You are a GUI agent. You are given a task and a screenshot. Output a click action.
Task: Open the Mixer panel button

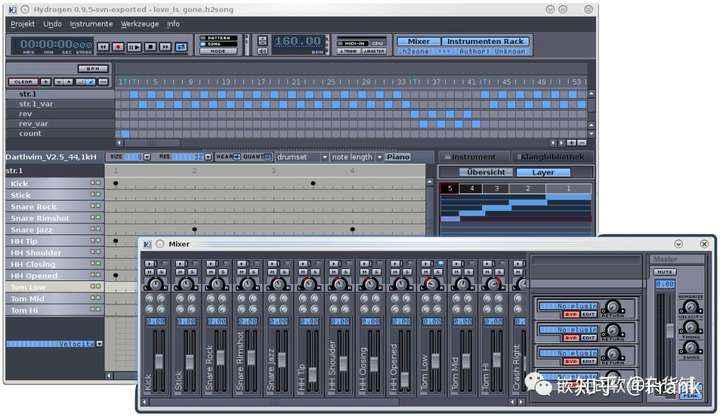click(419, 41)
